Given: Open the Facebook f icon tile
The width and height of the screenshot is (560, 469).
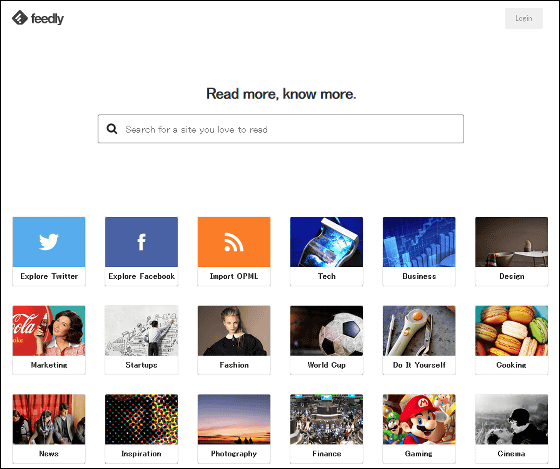Looking at the screenshot, I should [141, 242].
